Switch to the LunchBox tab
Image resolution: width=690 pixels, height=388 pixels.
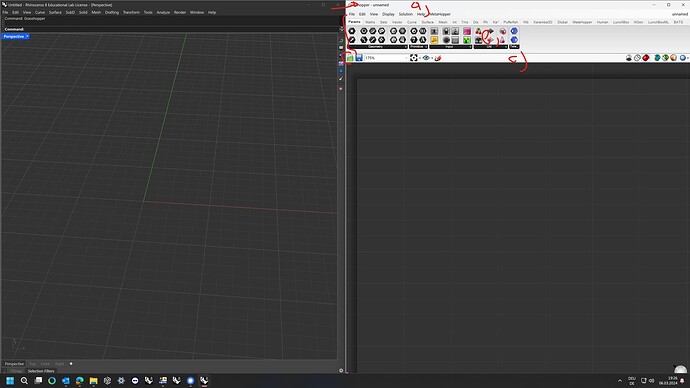621,22
